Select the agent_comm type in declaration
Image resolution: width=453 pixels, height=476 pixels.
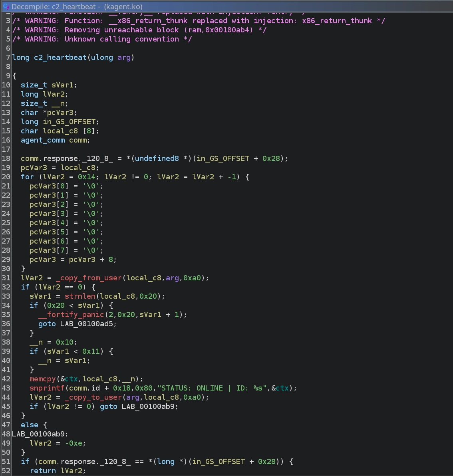tap(42, 140)
